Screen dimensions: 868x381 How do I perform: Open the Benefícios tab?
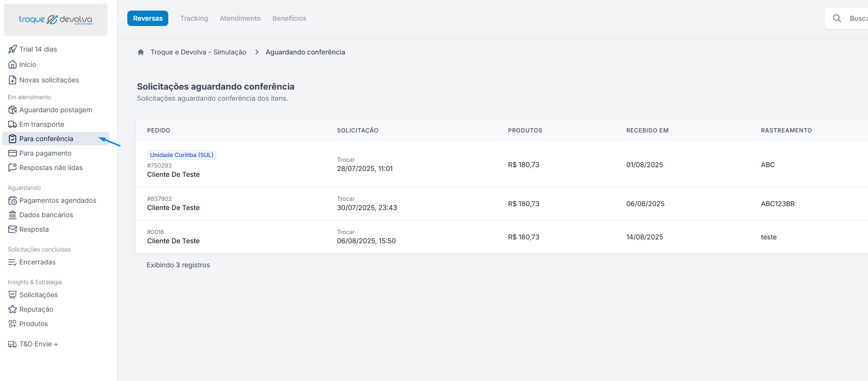pyautogui.click(x=289, y=18)
